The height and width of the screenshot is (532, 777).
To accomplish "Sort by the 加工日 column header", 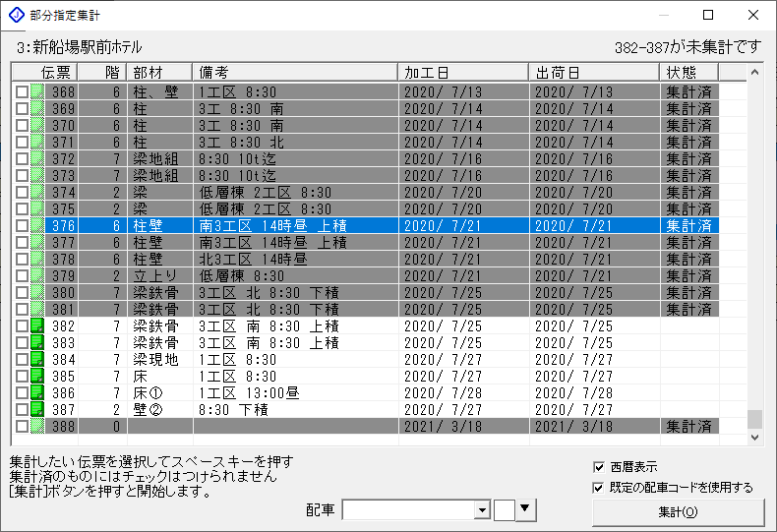I will pyautogui.click(x=464, y=73).
